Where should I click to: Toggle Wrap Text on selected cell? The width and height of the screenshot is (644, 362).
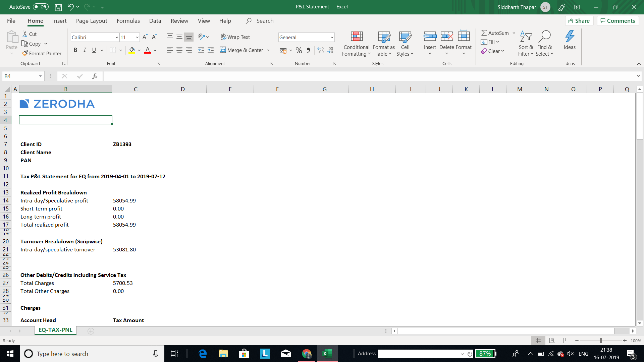(235, 37)
